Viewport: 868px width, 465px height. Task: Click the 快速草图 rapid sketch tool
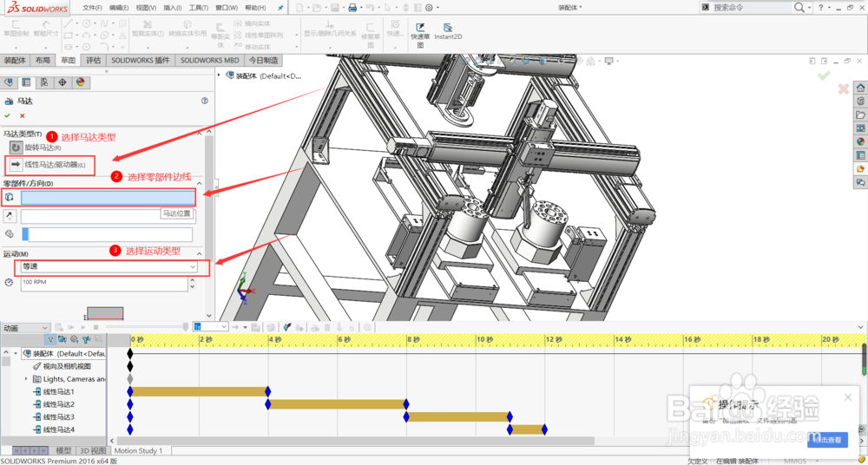420,36
